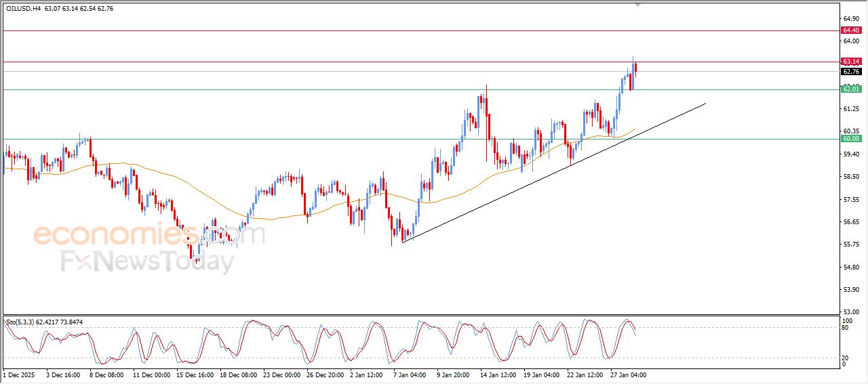Click the black 62.76 current price tag
This screenshot has width=868, height=384.
point(851,71)
